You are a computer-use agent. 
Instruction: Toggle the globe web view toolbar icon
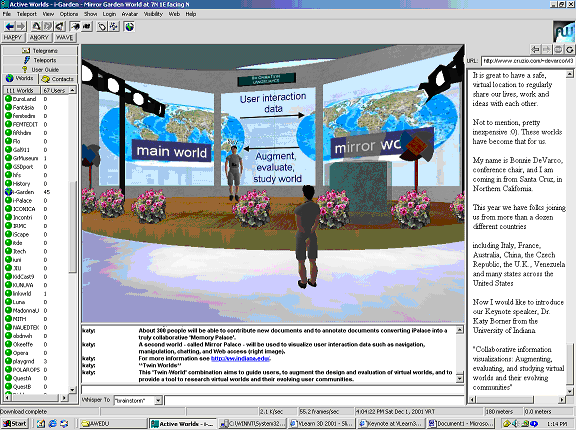129,26
